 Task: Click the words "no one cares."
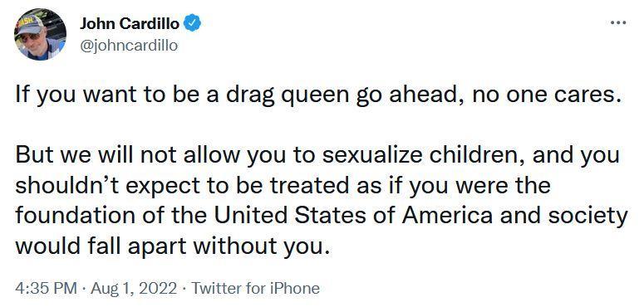(x=545, y=95)
